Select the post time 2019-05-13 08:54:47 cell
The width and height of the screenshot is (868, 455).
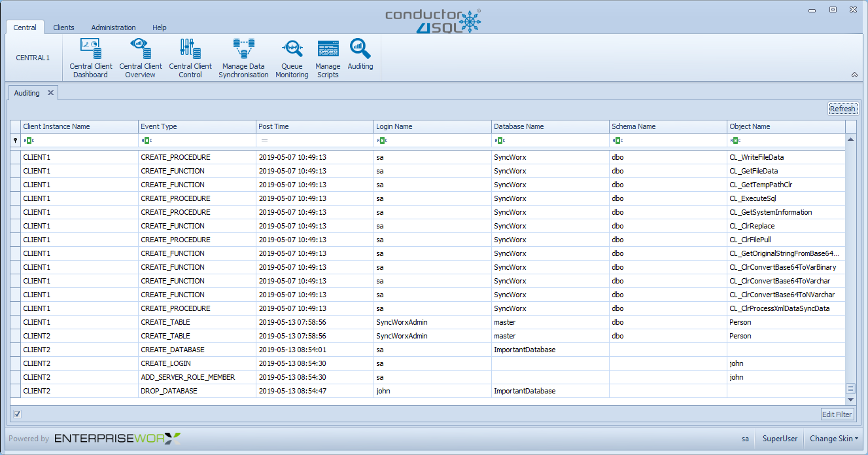click(315, 391)
